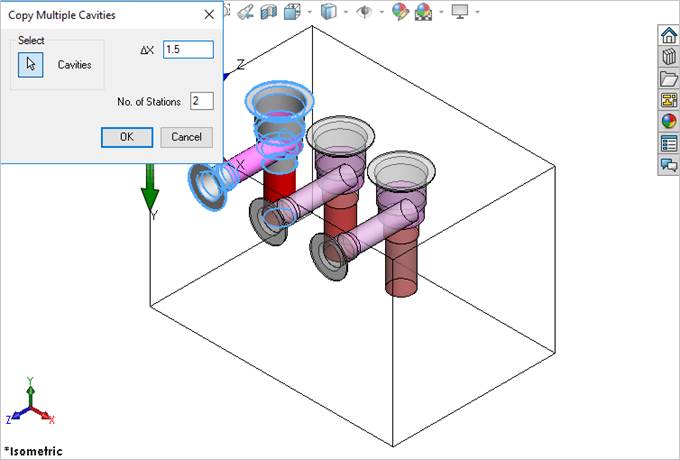Click the Edit Appearance icon
This screenshot has height=460, width=680.
[x=400, y=12]
